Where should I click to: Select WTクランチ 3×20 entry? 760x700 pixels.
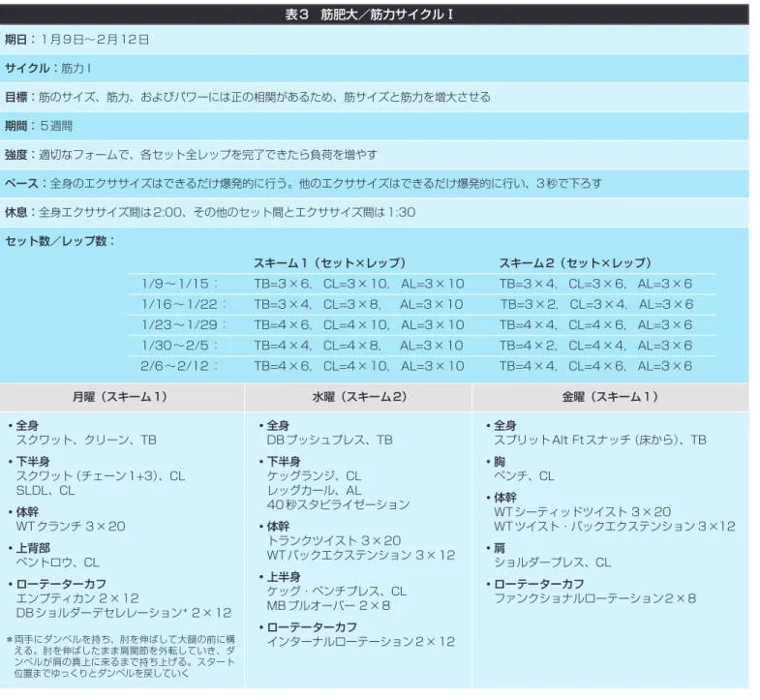[x=71, y=527]
